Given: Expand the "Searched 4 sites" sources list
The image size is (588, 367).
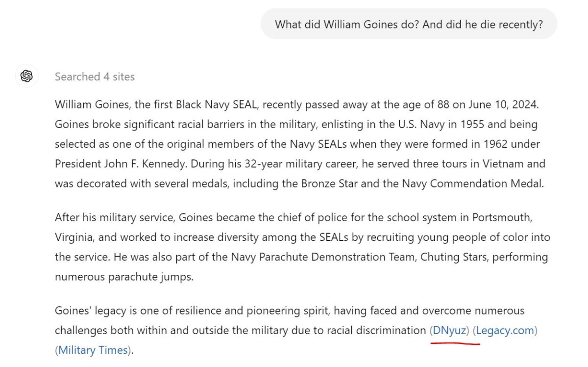Looking at the screenshot, I should click(x=95, y=77).
